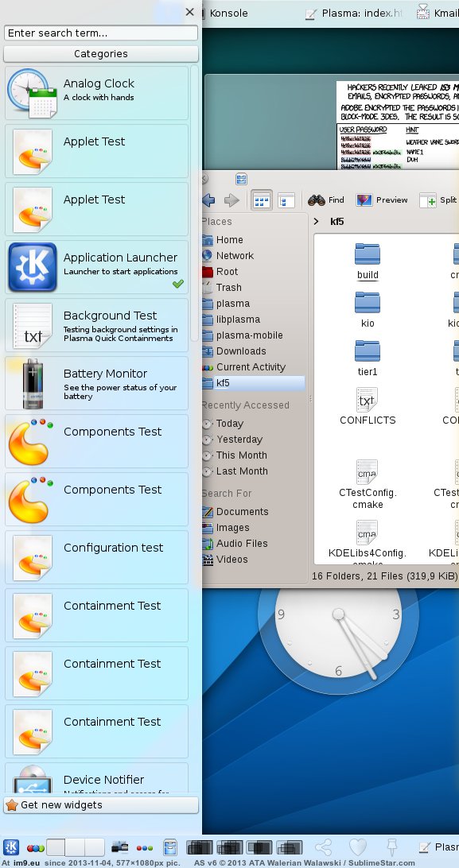Click the heart icon in the bottom panel

(x=358, y=847)
